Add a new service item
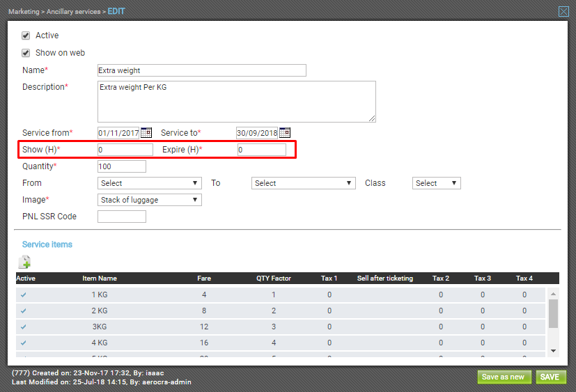 (24, 262)
